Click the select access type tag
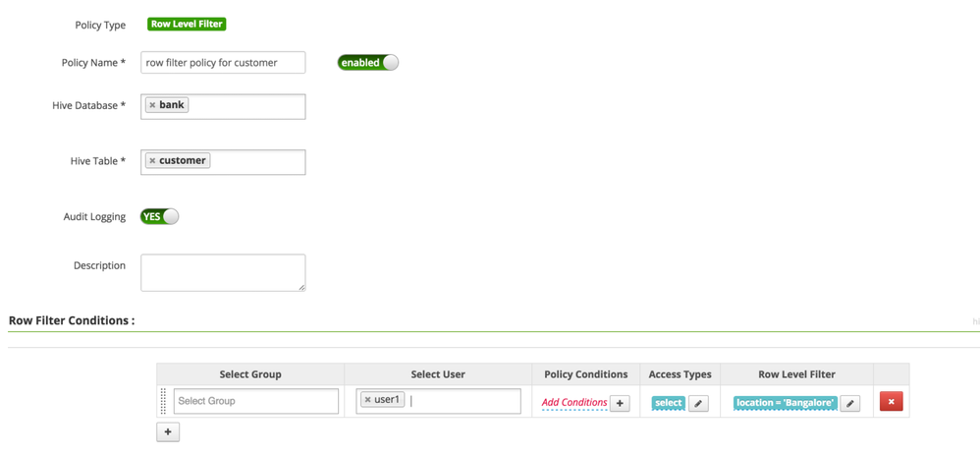The width and height of the screenshot is (980, 455). click(x=668, y=403)
